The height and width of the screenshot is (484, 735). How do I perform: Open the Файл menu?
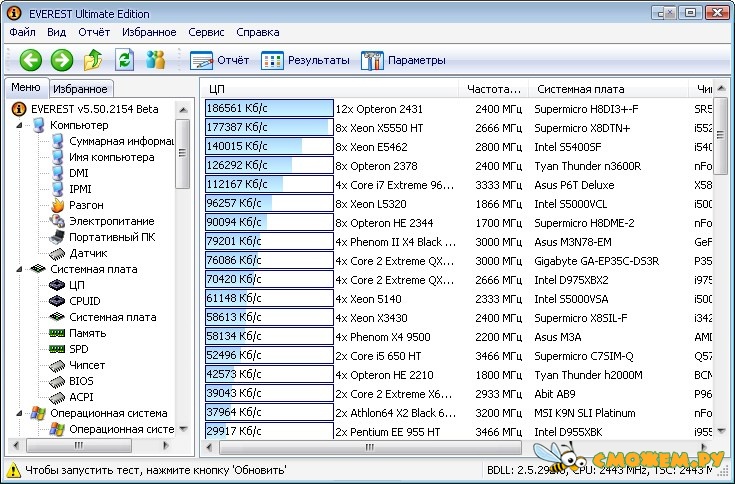22,32
